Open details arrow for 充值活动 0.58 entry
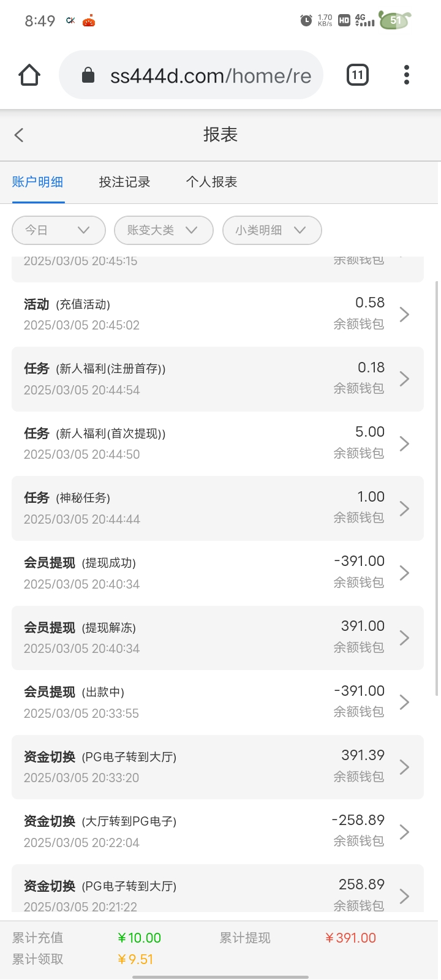The image size is (441, 980). tap(404, 314)
